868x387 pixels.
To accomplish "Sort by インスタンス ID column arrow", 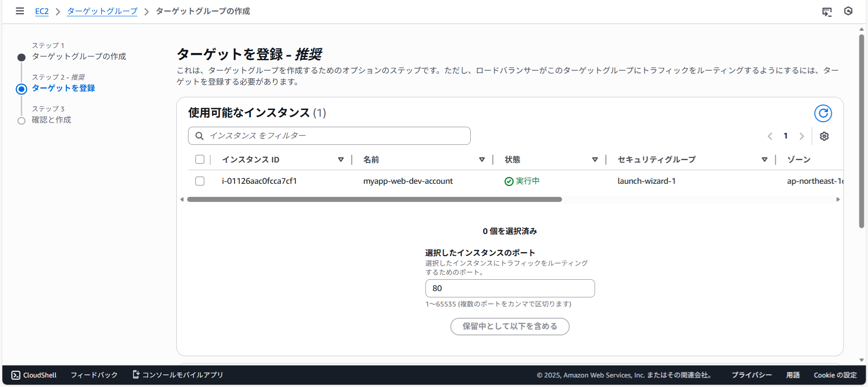I will coord(340,159).
